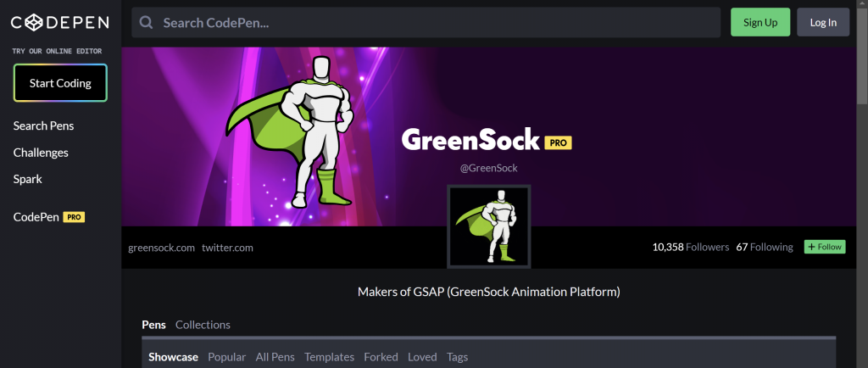Image resolution: width=868 pixels, height=368 pixels.
Task: Follow GreenSock with the Follow button
Action: coord(825,247)
